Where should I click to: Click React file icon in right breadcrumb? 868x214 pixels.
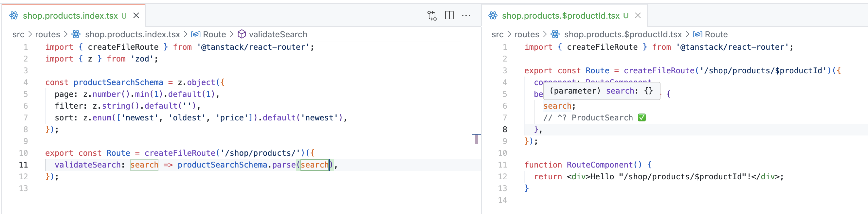[555, 34]
